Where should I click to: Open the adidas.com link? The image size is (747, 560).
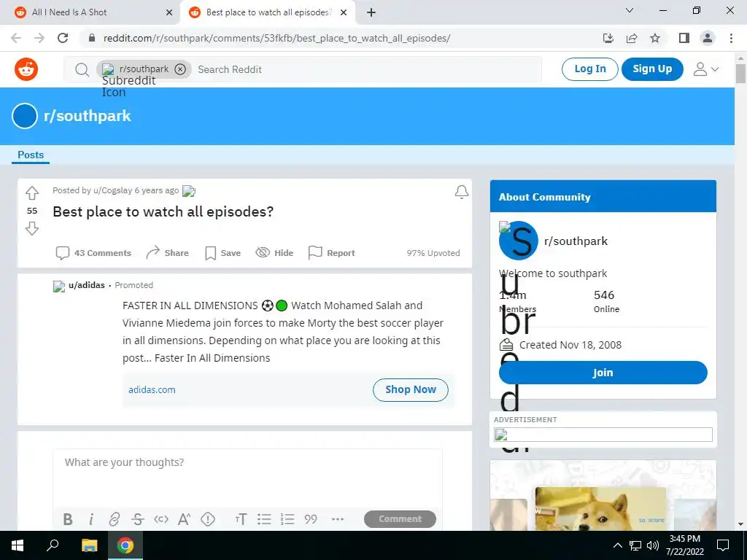[152, 389]
